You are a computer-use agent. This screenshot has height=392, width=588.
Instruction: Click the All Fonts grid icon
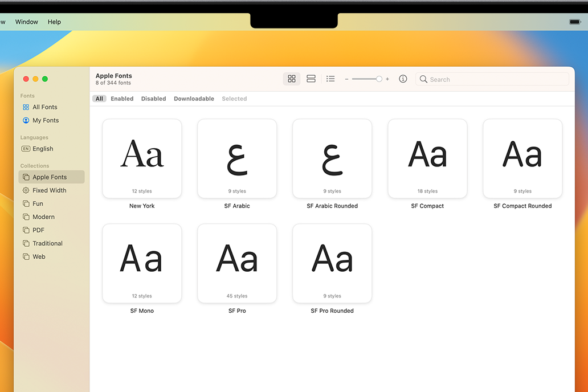pos(26,107)
